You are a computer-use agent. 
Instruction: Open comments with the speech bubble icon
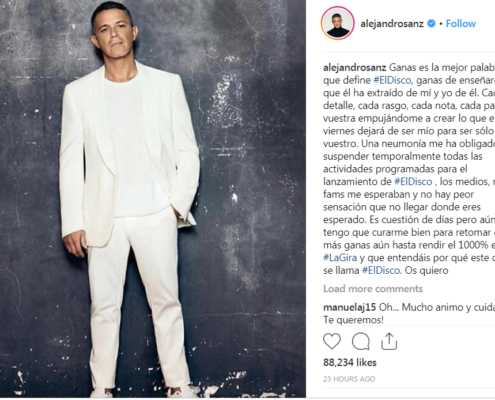pyautogui.click(x=361, y=341)
